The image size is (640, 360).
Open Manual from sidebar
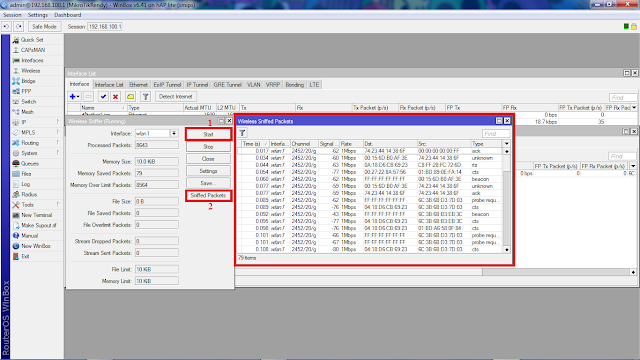(x=29, y=236)
